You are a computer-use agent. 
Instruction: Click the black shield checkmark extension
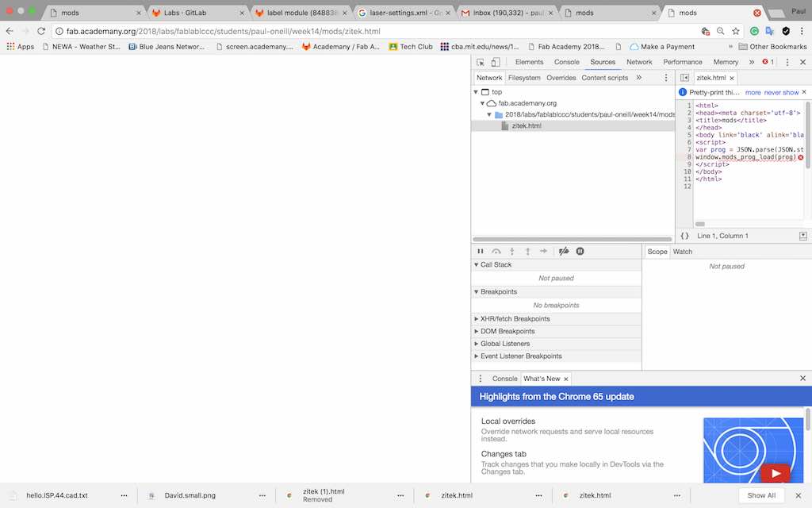(786, 31)
